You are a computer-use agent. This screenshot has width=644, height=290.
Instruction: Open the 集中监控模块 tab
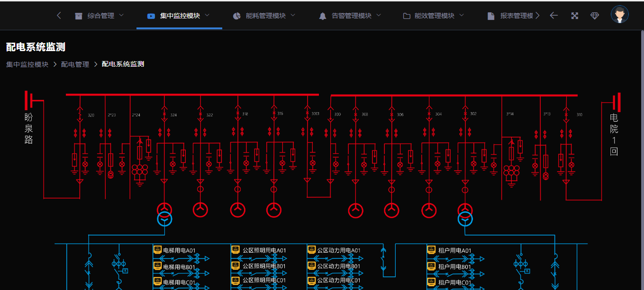(180, 16)
